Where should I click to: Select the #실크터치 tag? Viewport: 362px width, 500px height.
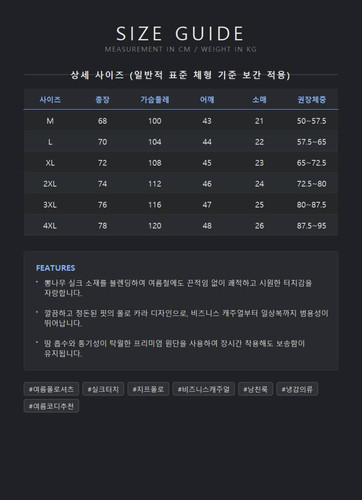point(103,389)
